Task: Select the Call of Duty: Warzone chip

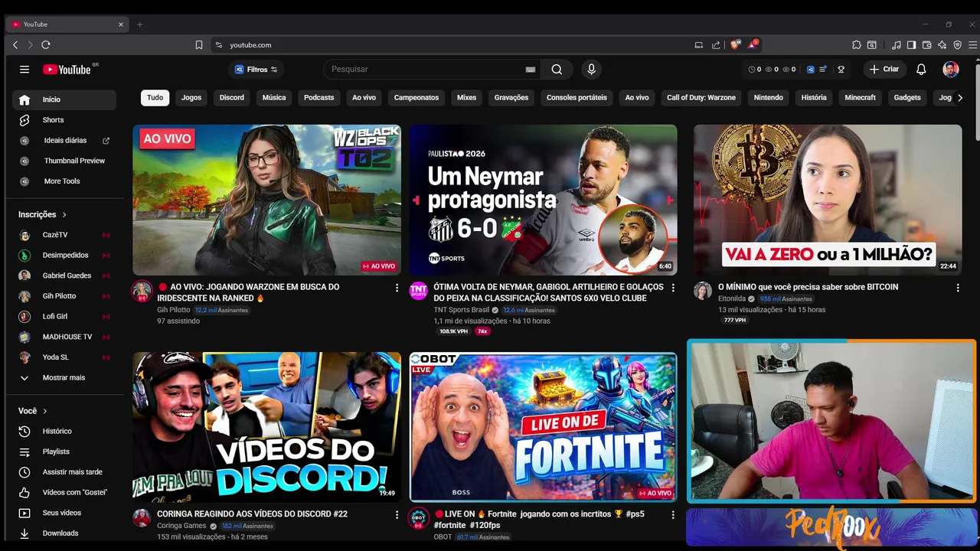Action: (701, 98)
